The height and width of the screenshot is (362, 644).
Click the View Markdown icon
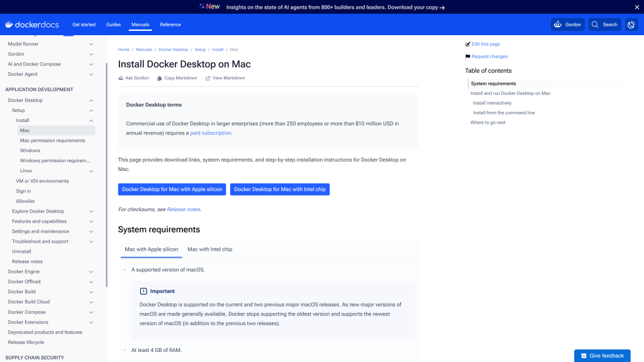pos(208,78)
